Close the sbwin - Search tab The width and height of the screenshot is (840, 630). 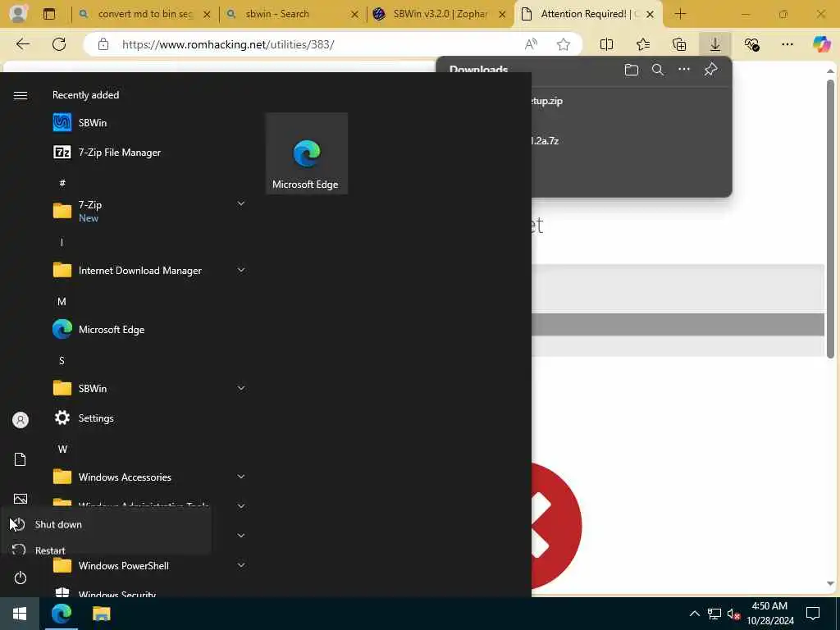click(x=354, y=15)
